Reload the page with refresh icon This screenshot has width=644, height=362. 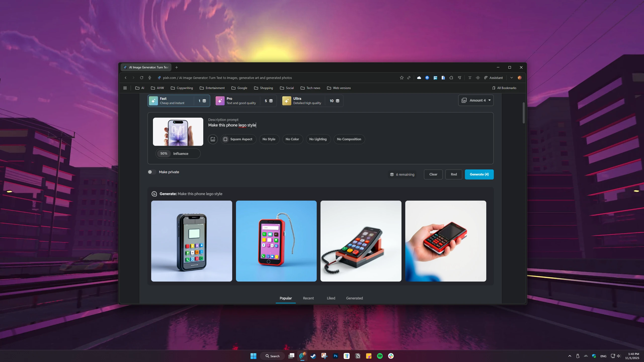pos(142,78)
